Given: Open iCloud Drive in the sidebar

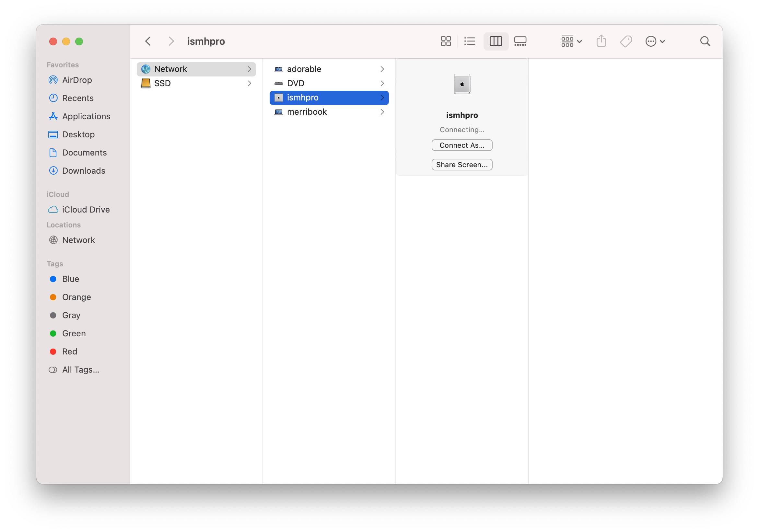Looking at the screenshot, I should click(x=86, y=210).
